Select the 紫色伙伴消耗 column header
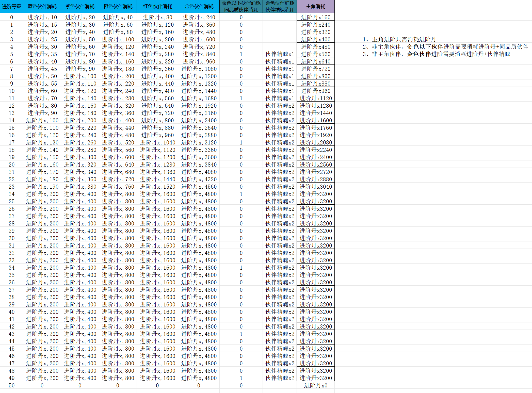Image resolution: width=532 pixels, height=393 pixels. 80,6
